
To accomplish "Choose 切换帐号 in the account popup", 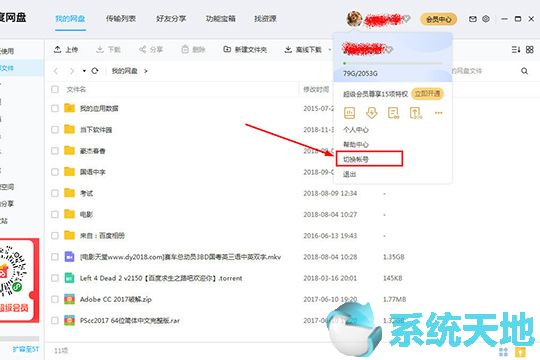I will [356, 159].
